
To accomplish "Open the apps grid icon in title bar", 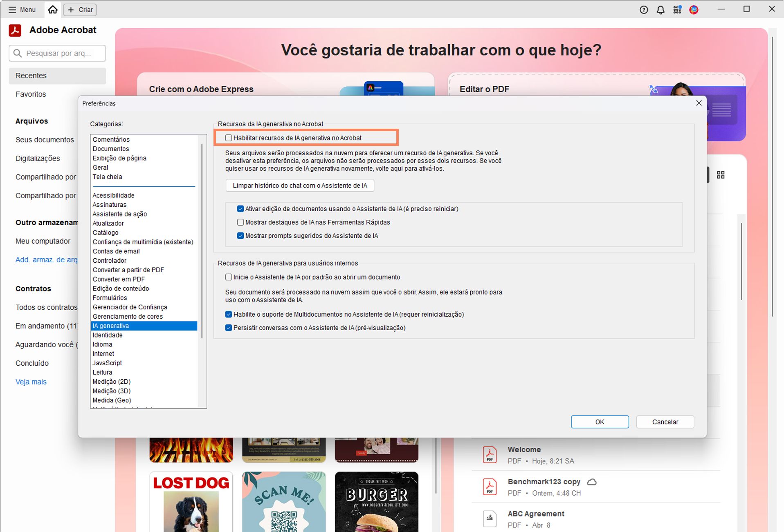I will tap(677, 10).
